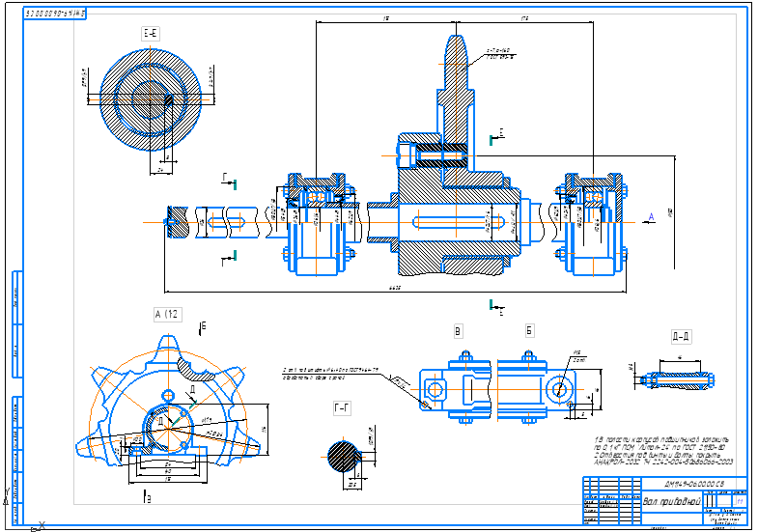Click the rotated designation box at top-left corner
The height and width of the screenshot is (532, 758).
tap(54, 14)
